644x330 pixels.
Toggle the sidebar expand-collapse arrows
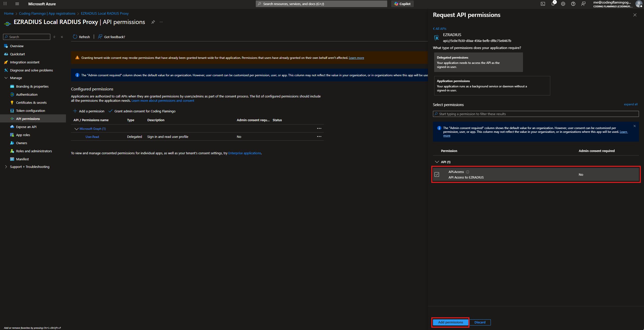[x=54, y=37]
